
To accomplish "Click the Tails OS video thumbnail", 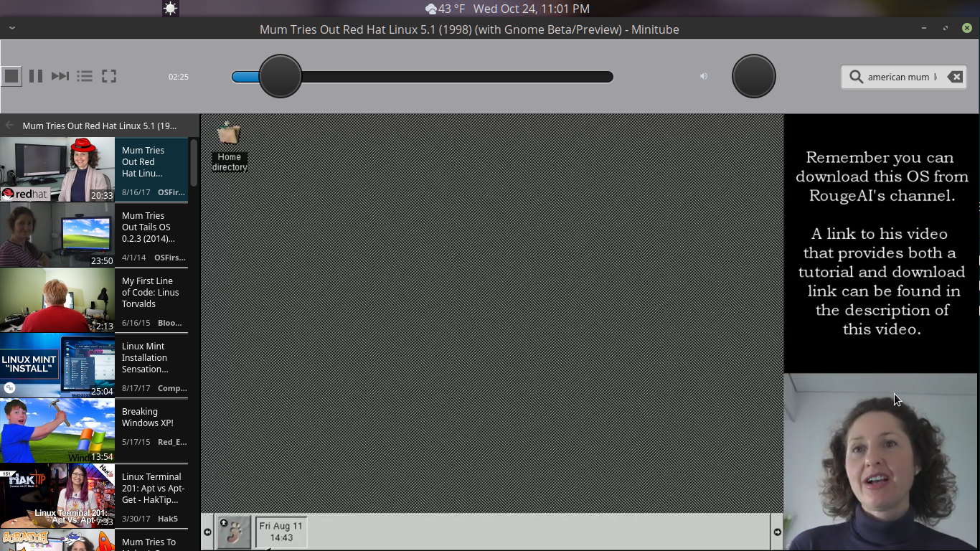I will 57,235.
